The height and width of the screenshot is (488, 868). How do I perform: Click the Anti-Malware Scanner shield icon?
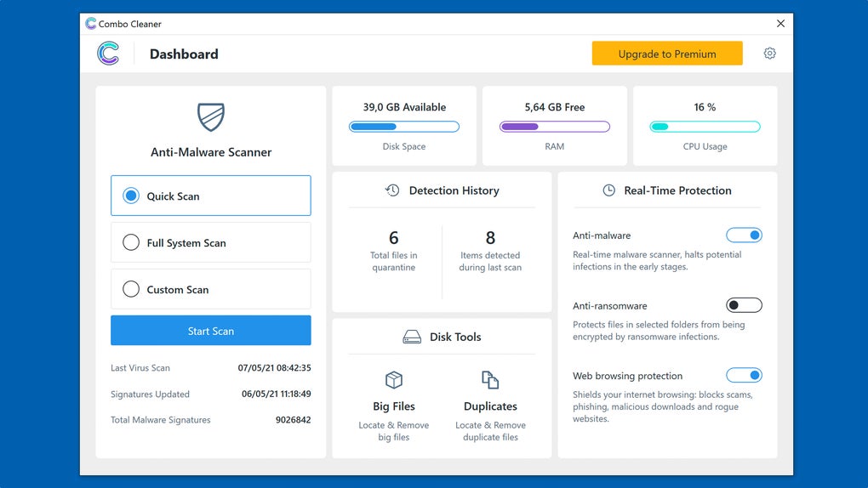coord(211,116)
